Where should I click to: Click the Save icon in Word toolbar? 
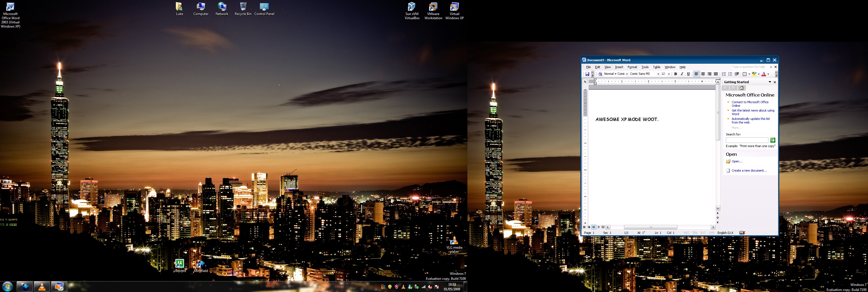pos(587,74)
